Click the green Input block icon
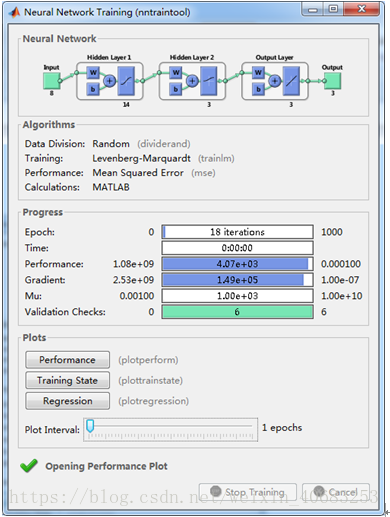This screenshot has height=517, width=390. [x=52, y=81]
